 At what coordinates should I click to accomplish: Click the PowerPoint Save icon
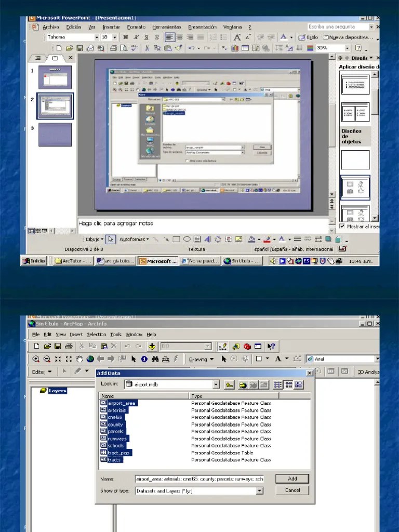tap(79, 48)
